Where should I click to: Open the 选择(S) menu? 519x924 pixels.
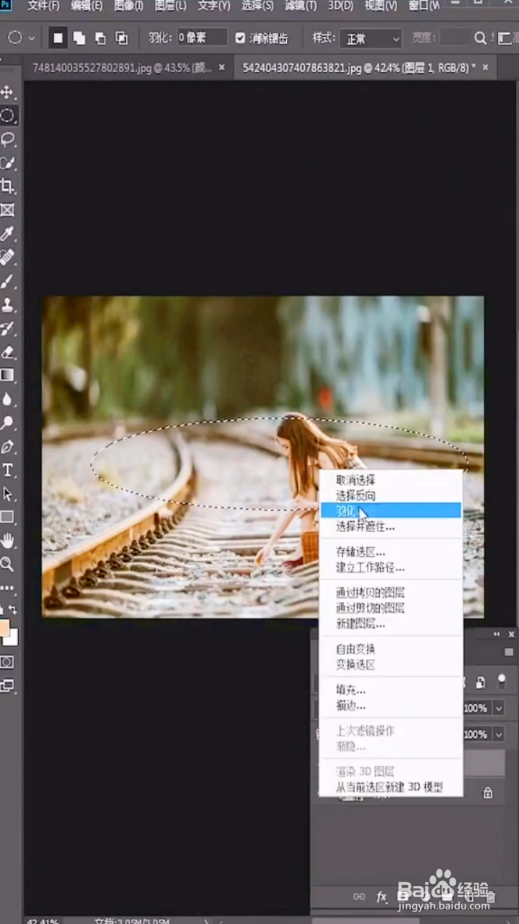257,6
